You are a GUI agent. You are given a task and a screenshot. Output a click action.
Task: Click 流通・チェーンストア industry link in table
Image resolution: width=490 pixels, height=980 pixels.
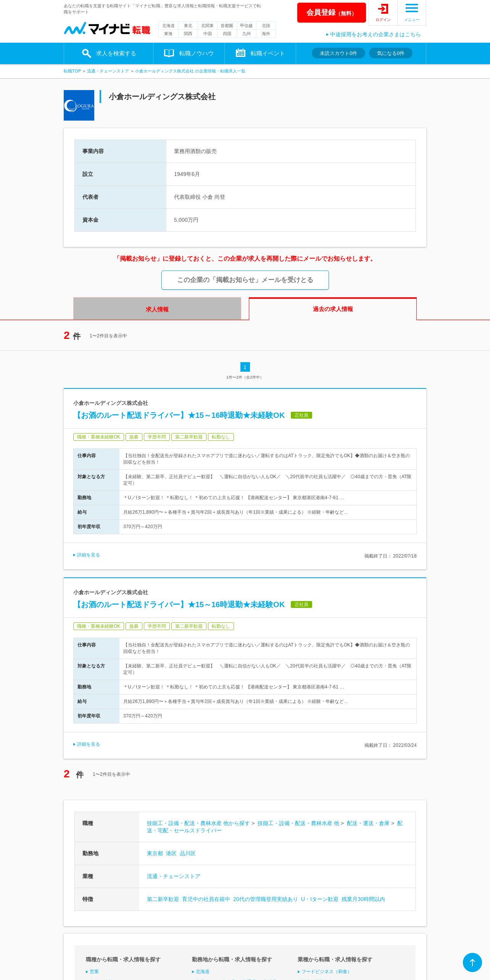pyautogui.click(x=174, y=876)
